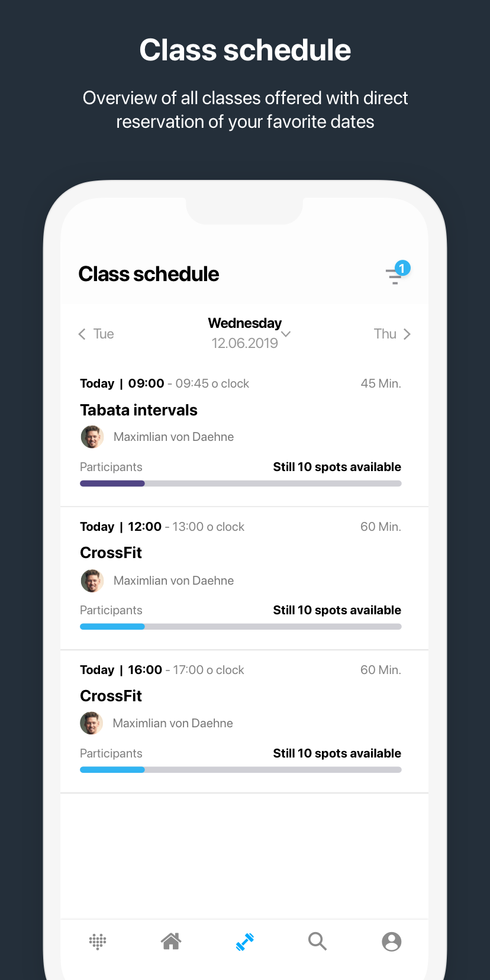The height and width of the screenshot is (980, 490).
Task: Tap trainer avatar in the 12:00 CrossFit class
Action: point(92,581)
